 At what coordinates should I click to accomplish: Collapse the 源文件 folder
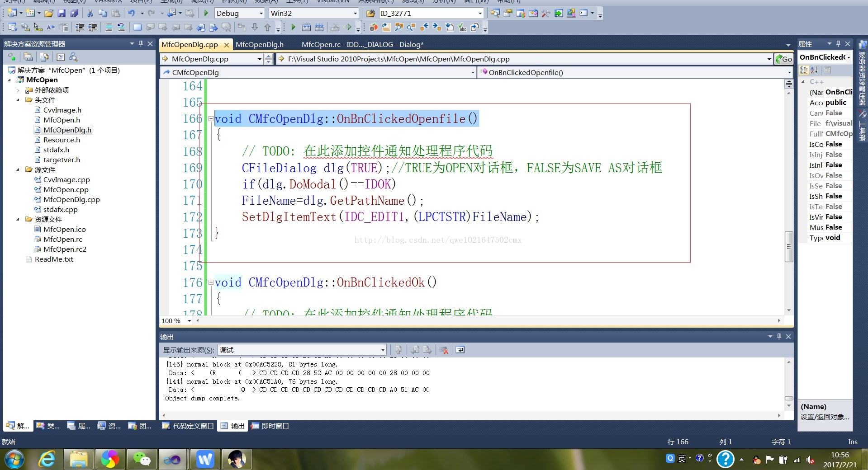[18, 170]
